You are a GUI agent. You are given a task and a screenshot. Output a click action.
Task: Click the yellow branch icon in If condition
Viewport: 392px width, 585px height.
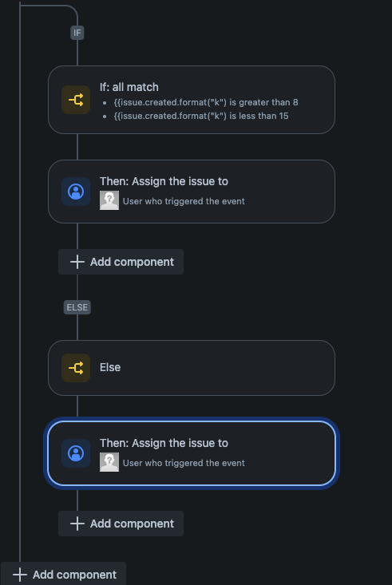[76, 100]
